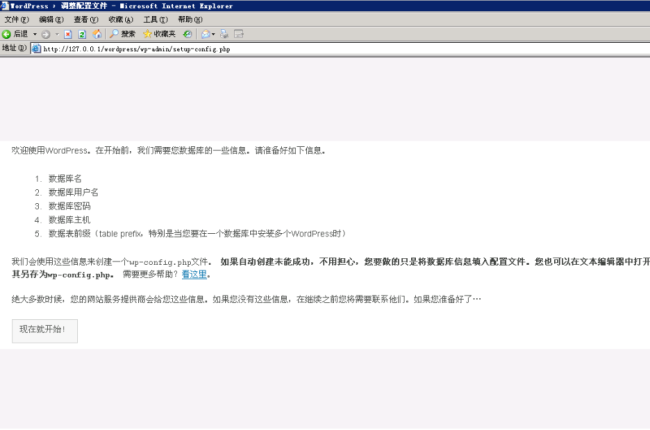Click the Mail icon in toolbar
The image size is (650, 430).
click(205, 34)
